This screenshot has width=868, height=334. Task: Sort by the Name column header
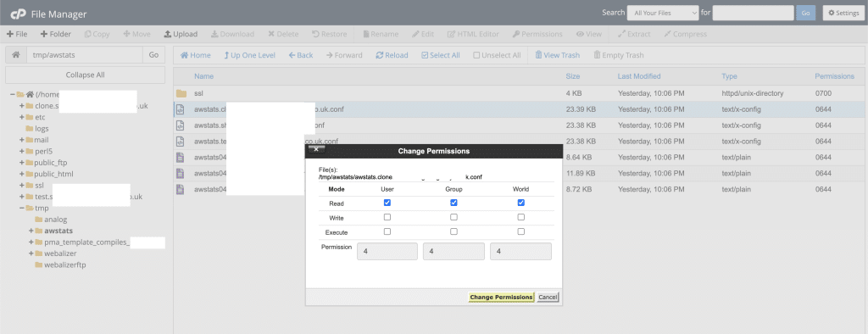(203, 76)
